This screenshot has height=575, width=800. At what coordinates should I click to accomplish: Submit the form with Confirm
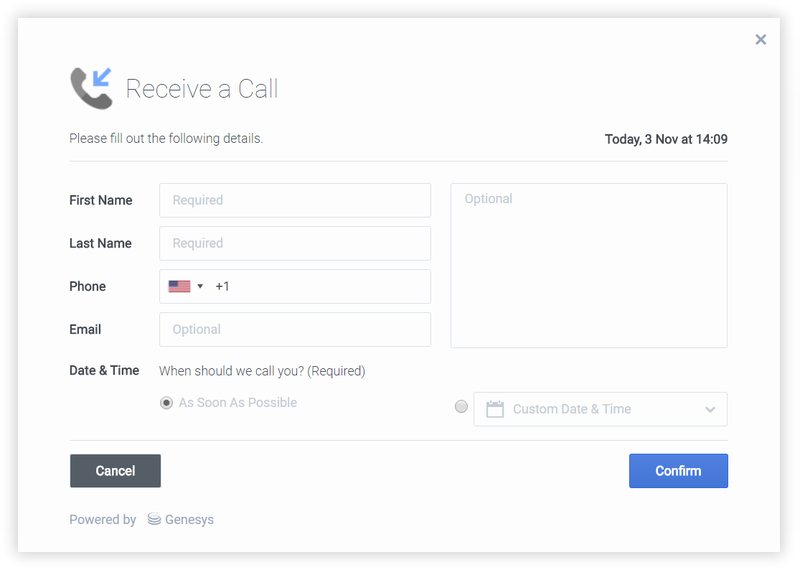coord(678,471)
